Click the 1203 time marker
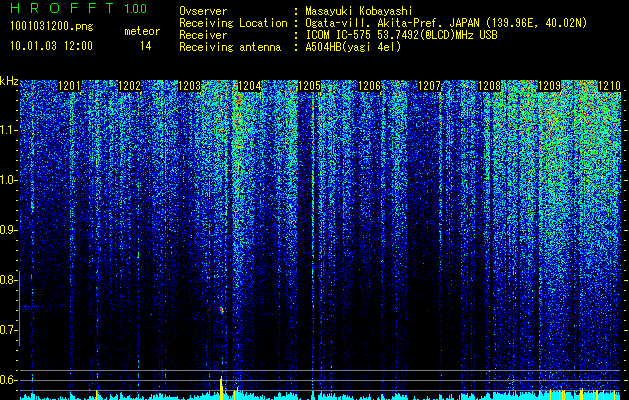This screenshot has height=400, width=629. (189, 86)
